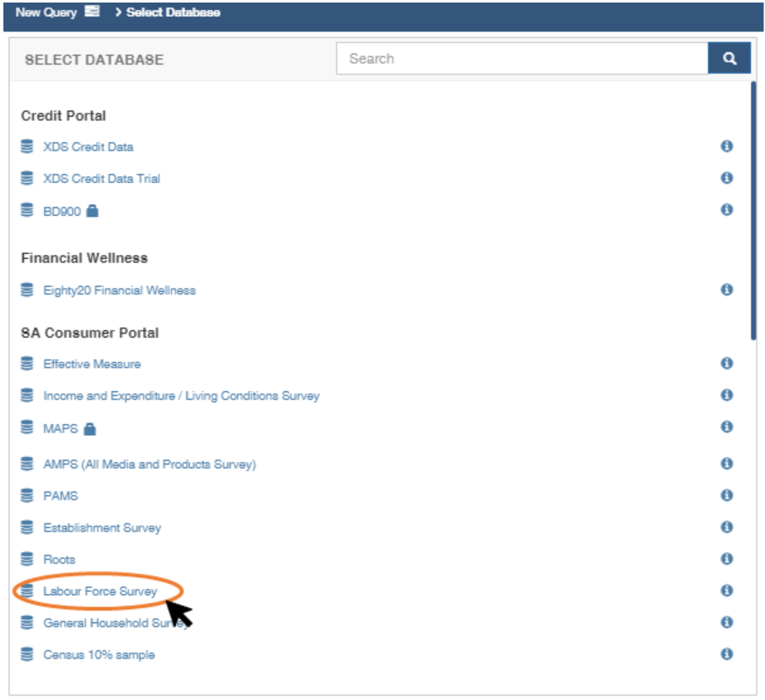Click the Select Database breadcrumb
This screenshot has height=700, width=765.
click(x=173, y=12)
